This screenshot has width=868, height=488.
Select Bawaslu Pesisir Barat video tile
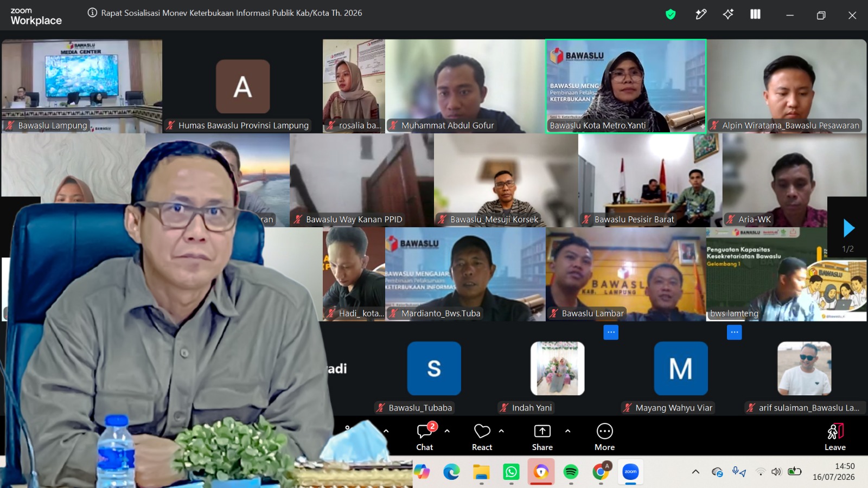tap(650, 180)
